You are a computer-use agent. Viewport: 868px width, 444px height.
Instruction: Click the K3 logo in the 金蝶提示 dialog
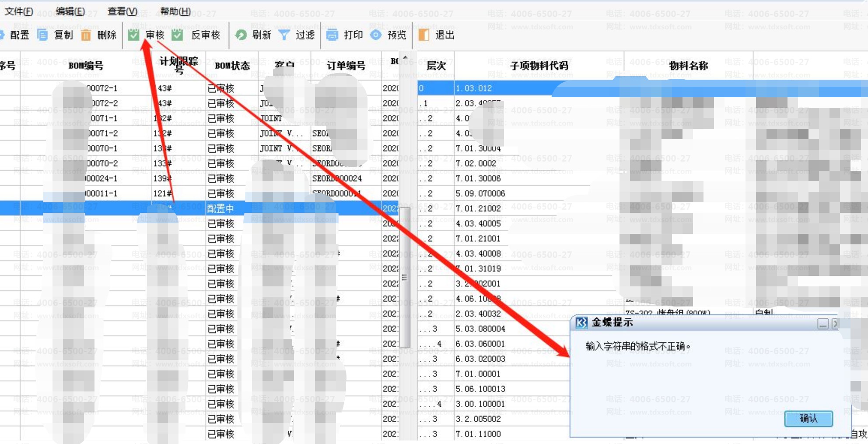click(x=581, y=323)
